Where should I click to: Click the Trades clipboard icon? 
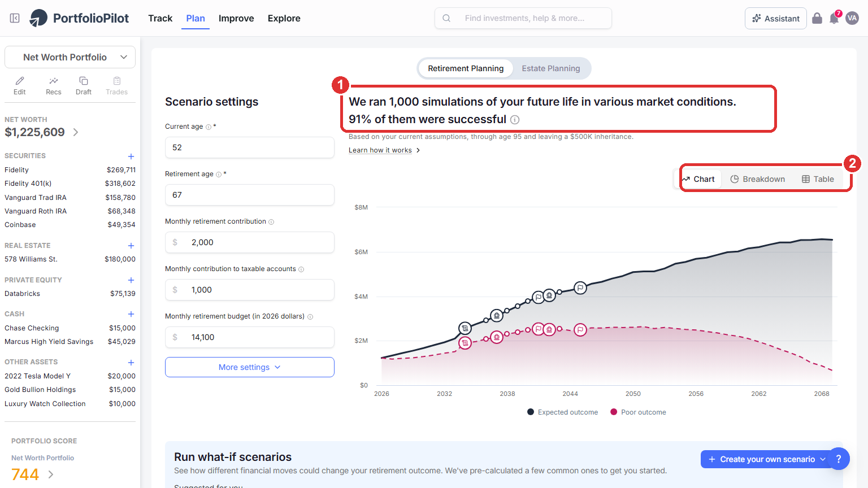point(117,81)
